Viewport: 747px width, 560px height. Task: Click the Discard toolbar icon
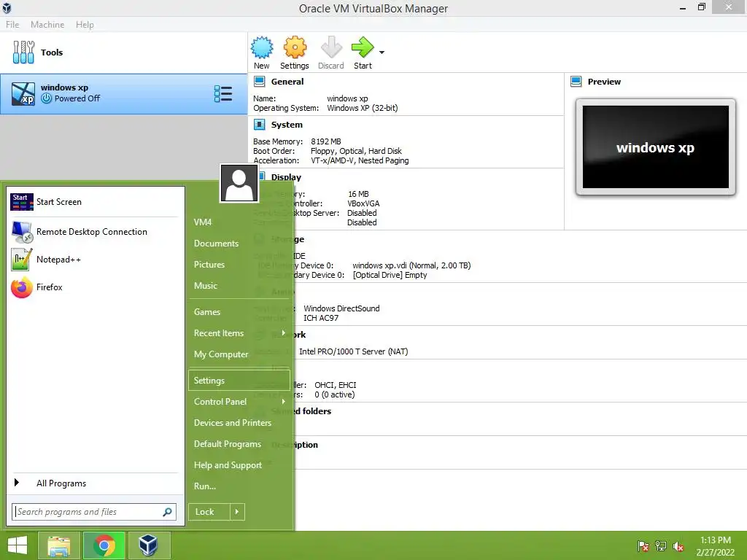331,47
